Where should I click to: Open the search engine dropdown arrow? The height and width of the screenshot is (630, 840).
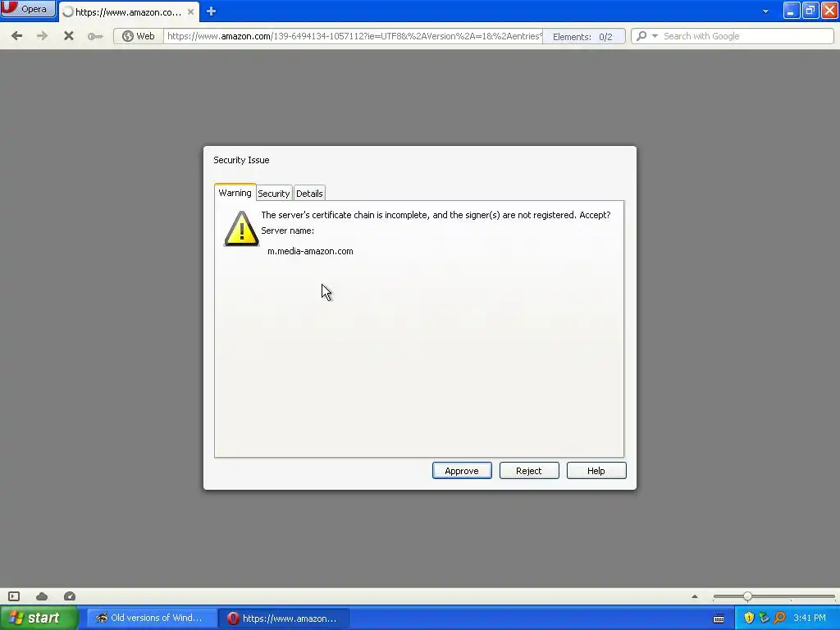[655, 36]
